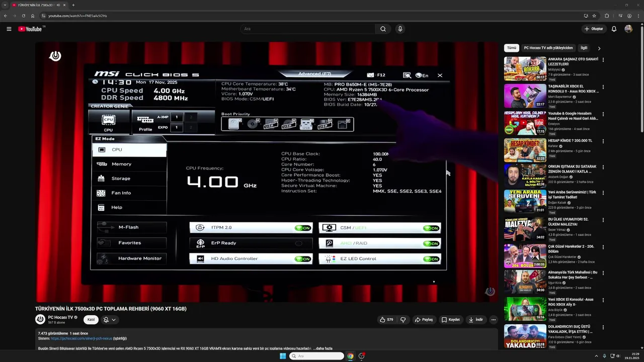The height and width of the screenshot is (362, 644).
Task: Open PC Hocası TV channel avatar
Action: pos(40,319)
